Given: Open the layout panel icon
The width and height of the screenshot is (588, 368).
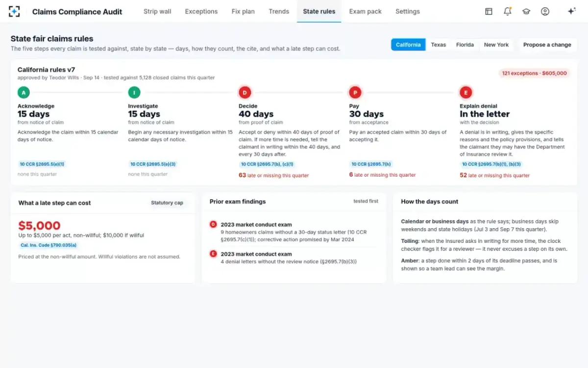Looking at the screenshot, I should coord(489,11).
